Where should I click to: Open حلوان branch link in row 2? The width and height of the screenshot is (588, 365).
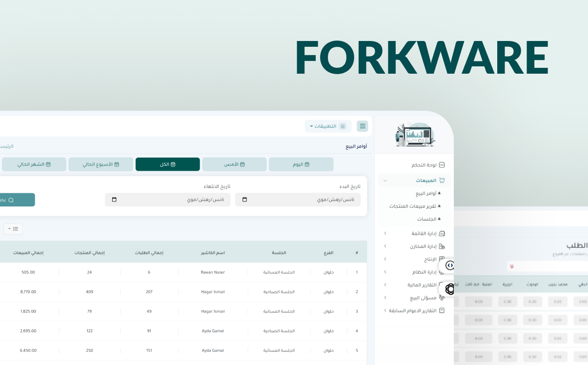(329, 292)
